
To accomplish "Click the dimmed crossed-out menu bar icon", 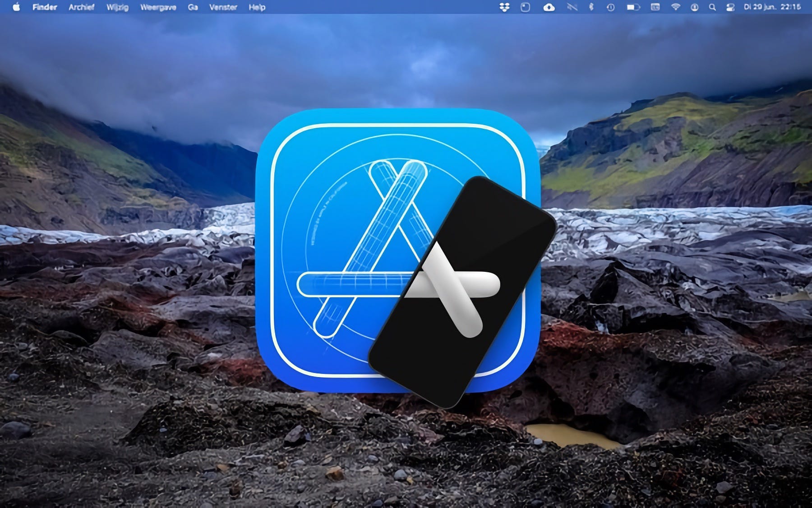I will click(x=572, y=7).
